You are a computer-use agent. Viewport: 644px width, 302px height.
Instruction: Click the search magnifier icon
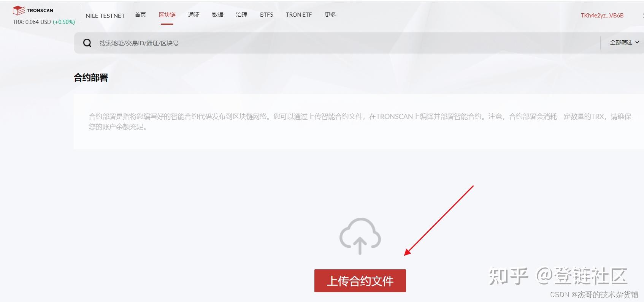coord(87,43)
